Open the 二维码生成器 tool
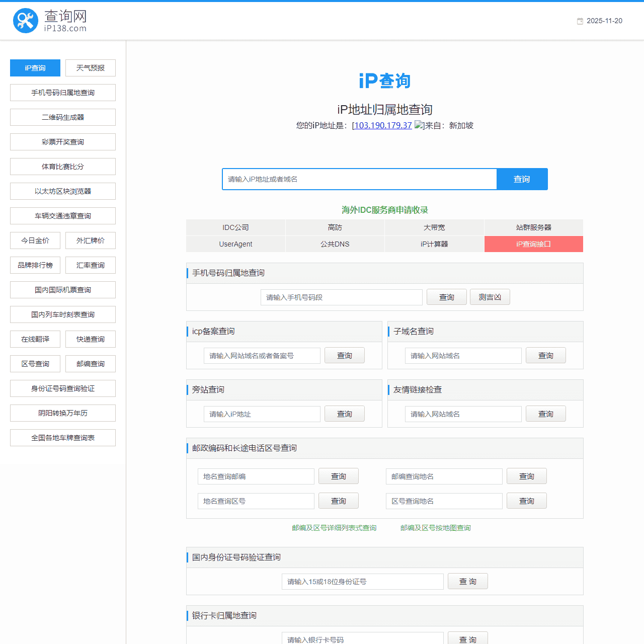This screenshot has width=644, height=644. click(62, 117)
